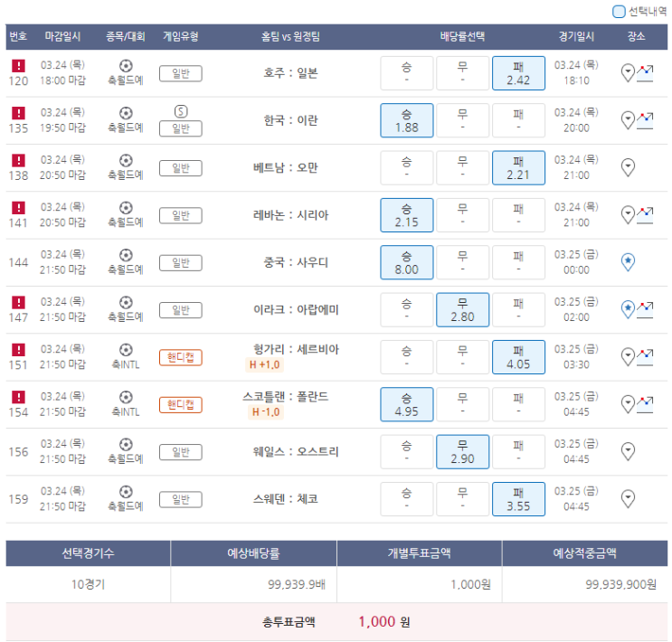
Task: Click handicap value H +1.0
Action: pos(264,365)
